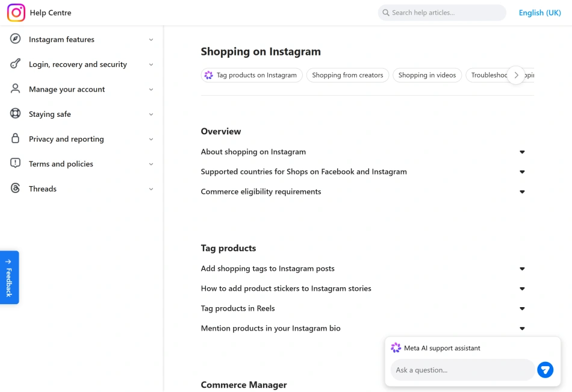Open Staying safe menu item

tap(82, 114)
